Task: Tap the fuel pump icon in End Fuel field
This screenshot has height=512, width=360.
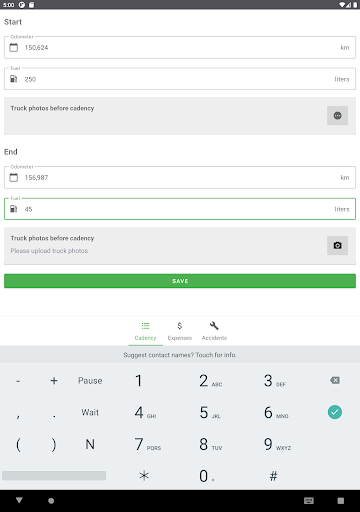Action: click(x=14, y=209)
